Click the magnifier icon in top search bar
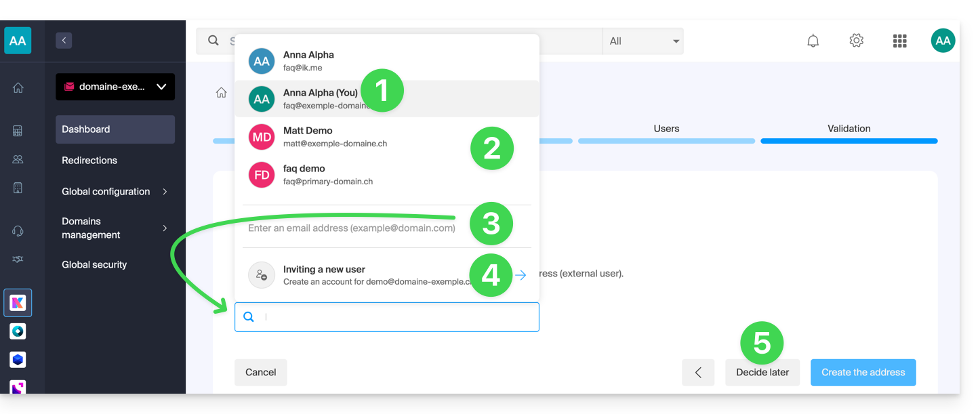Viewport: 980px width, 414px height. pos(213,41)
